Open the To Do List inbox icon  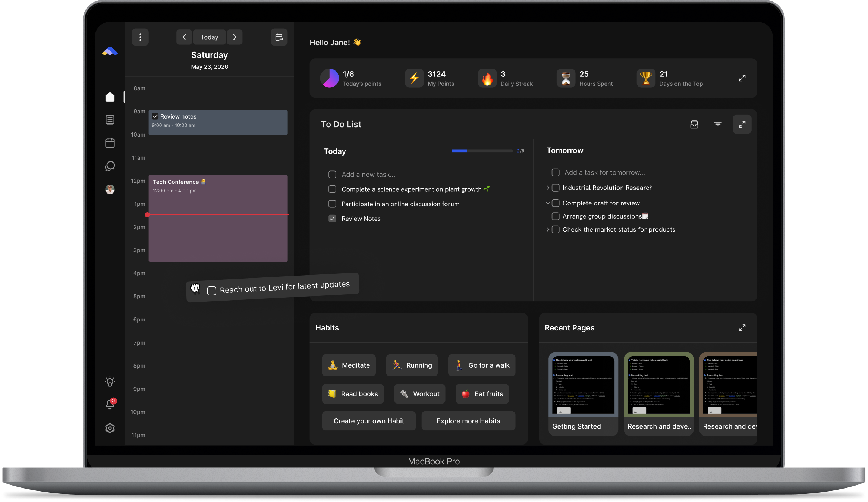pyautogui.click(x=694, y=124)
